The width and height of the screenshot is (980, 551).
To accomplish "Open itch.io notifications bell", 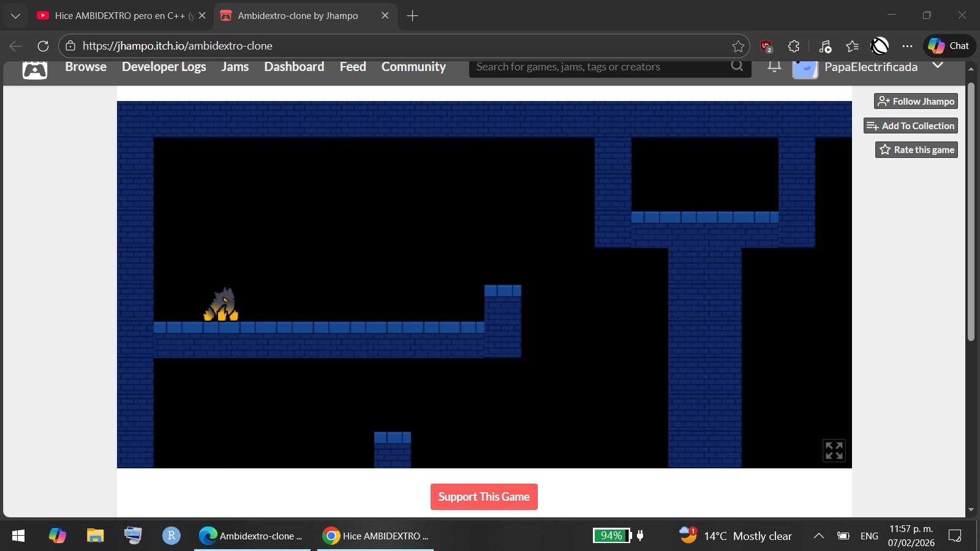I will click(774, 66).
